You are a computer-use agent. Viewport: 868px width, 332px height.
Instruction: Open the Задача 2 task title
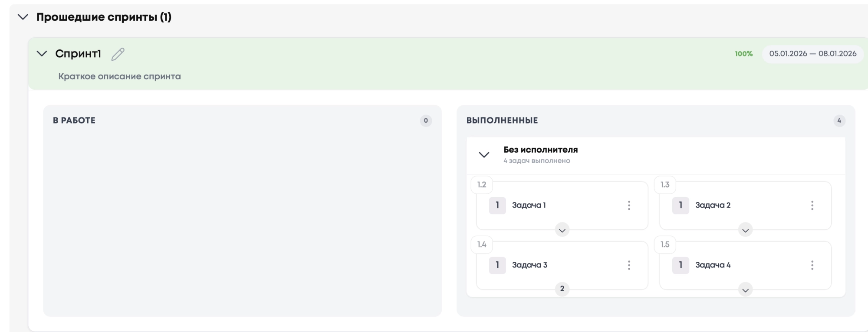click(713, 205)
